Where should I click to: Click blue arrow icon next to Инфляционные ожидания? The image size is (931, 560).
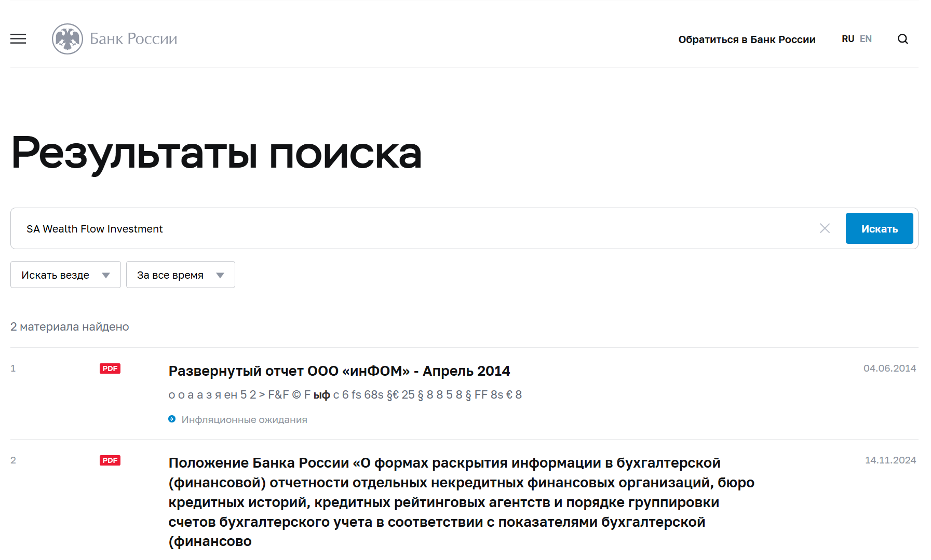tap(172, 419)
